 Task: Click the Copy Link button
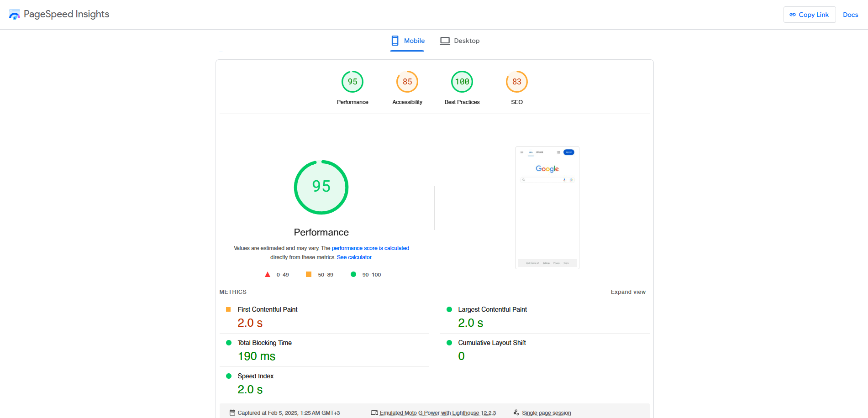point(809,14)
